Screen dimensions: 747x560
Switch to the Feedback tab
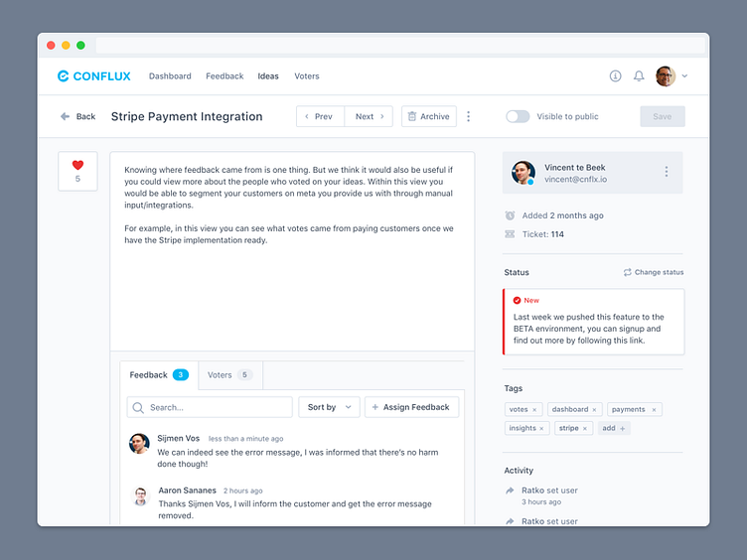coord(159,375)
